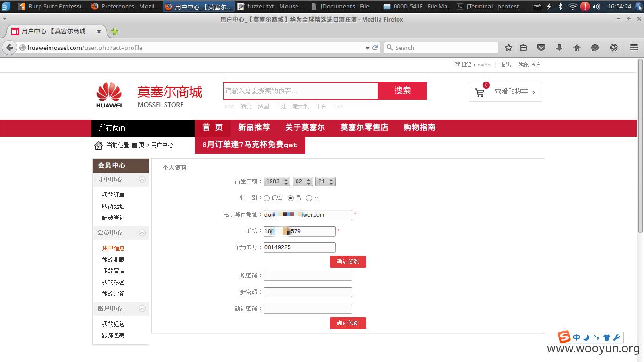Viewport: 644px width, 362px height.
Task: Open new tab with plus icon
Action: click(x=115, y=32)
